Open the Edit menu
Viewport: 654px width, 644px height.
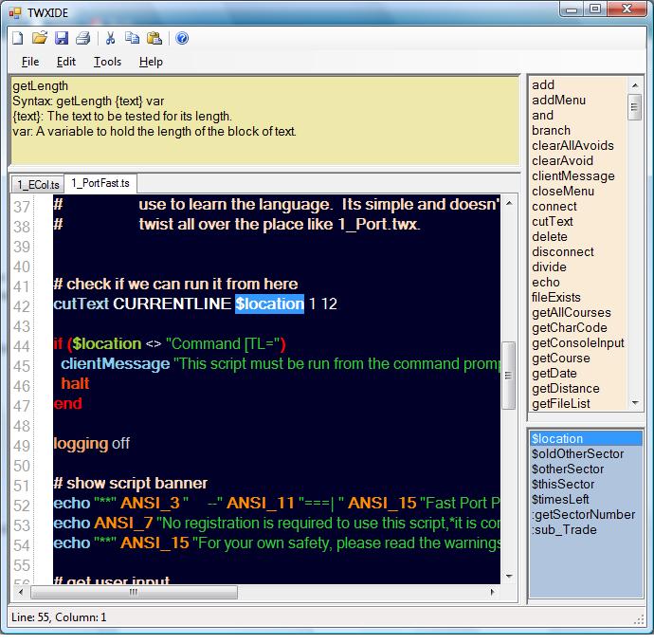pyautogui.click(x=66, y=62)
